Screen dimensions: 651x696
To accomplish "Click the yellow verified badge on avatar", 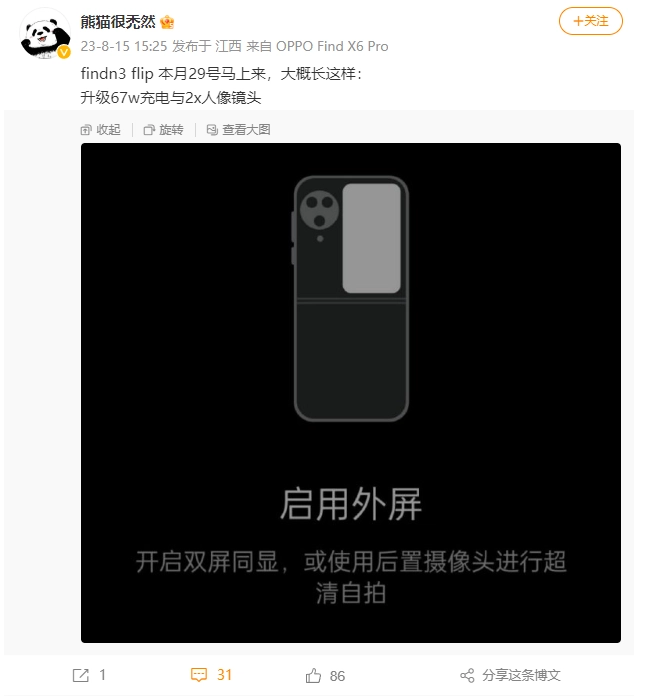I will [64, 52].
